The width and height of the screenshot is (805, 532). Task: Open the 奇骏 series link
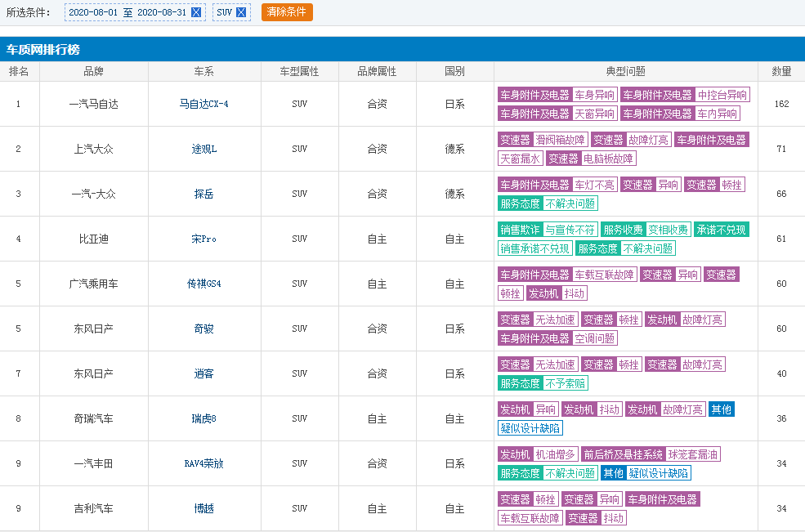click(x=203, y=329)
